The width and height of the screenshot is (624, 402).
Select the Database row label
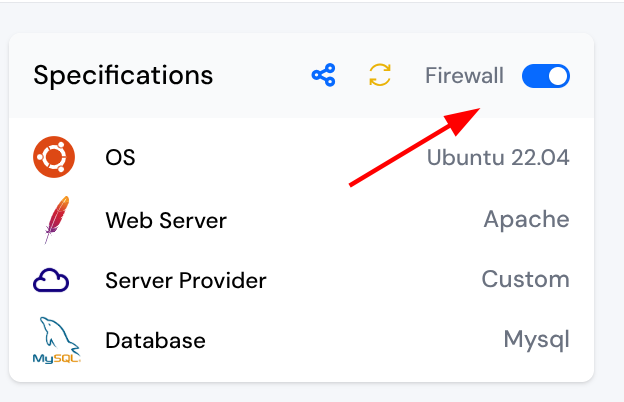[155, 340]
